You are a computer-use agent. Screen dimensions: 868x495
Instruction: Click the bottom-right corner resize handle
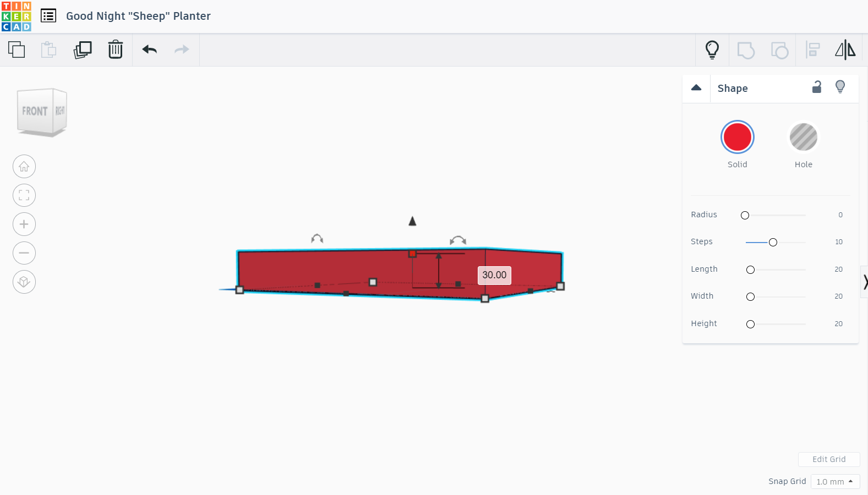[560, 286]
